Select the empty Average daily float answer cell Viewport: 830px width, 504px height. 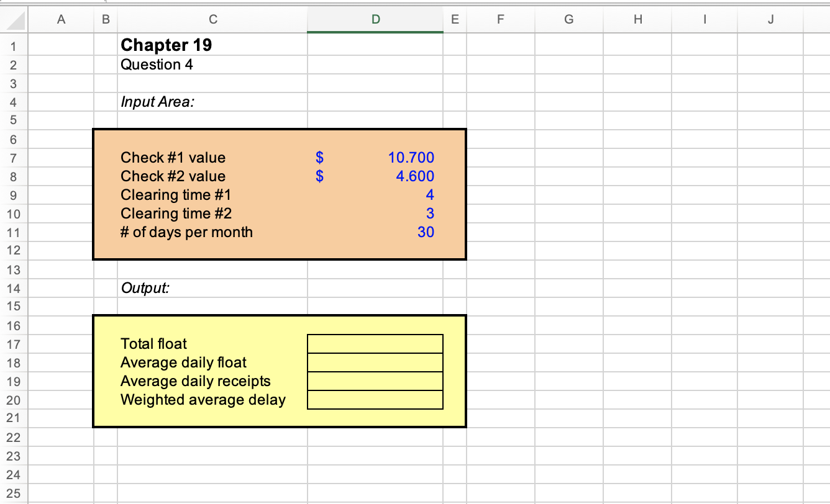375,362
